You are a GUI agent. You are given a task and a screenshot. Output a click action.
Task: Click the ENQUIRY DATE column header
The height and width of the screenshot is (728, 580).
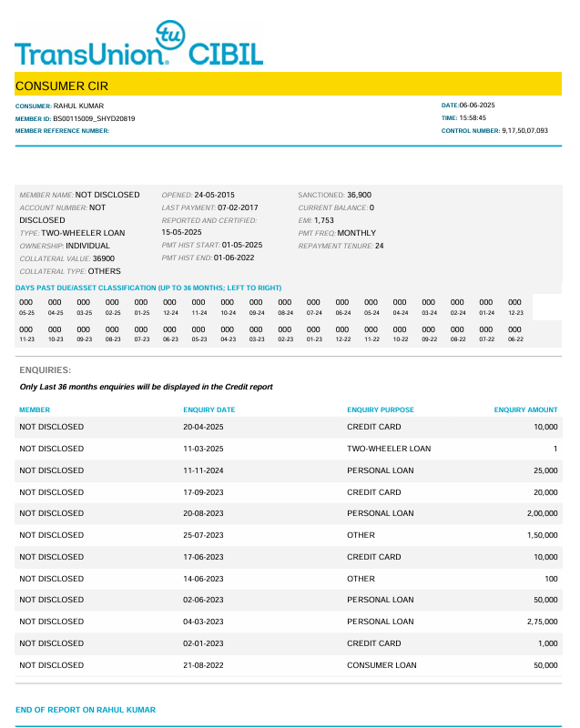(209, 409)
